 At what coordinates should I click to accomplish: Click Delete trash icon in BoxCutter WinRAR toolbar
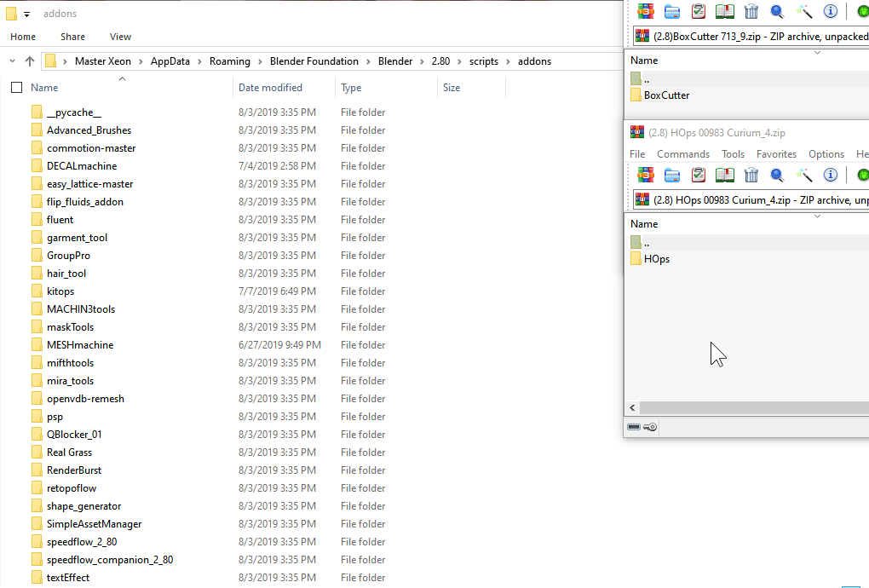coord(751,11)
